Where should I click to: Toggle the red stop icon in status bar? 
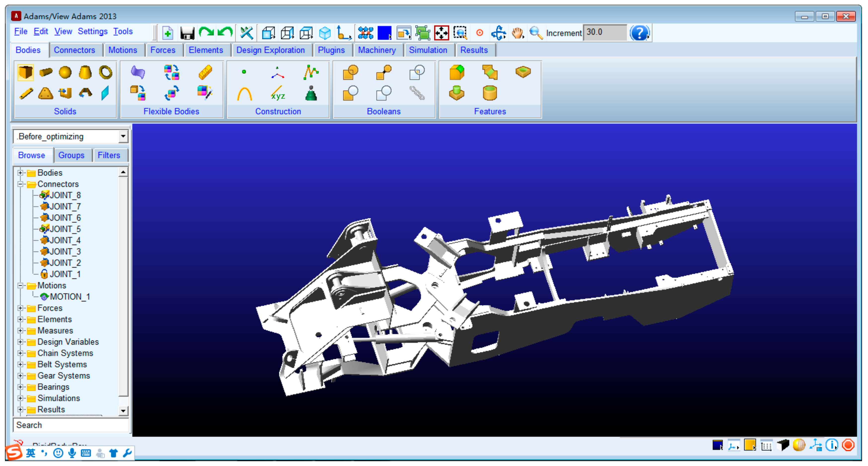pyautogui.click(x=848, y=445)
